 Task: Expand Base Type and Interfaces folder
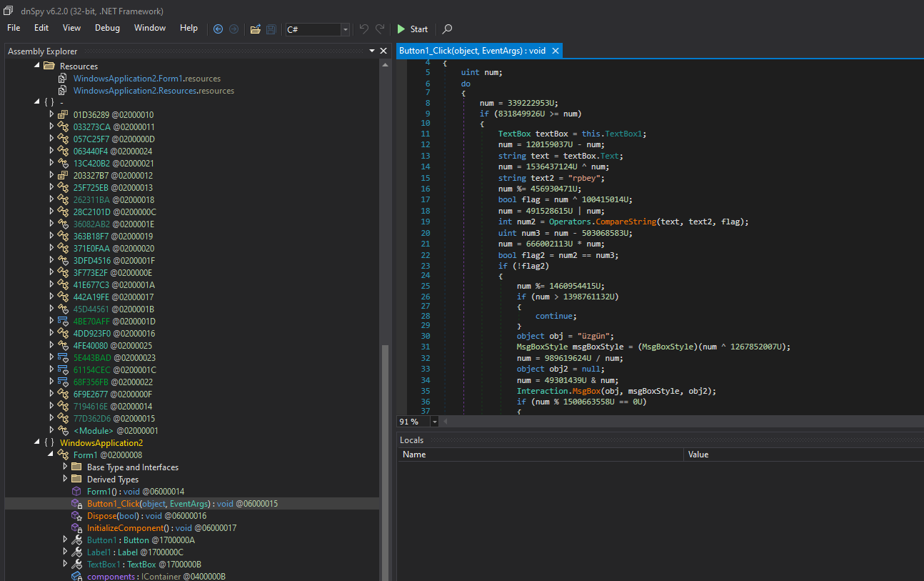[65, 467]
